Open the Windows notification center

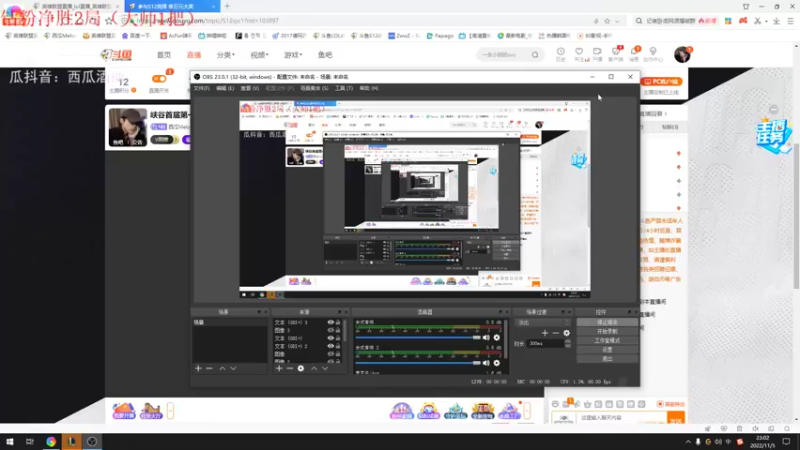point(786,442)
